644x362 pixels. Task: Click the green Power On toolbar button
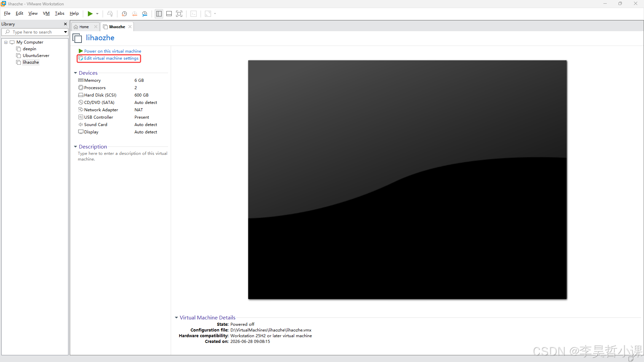click(x=90, y=14)
